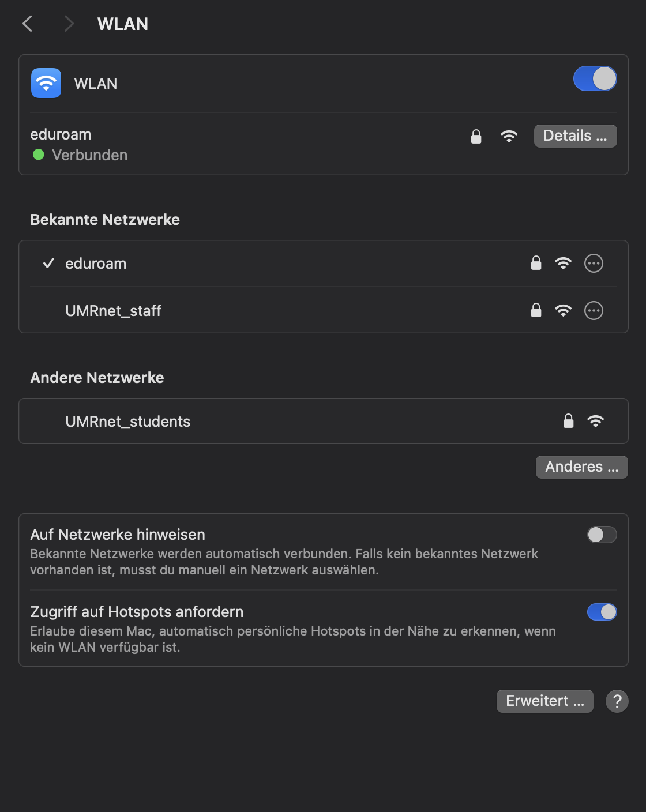Click the lock icon in the UMRnet_staff row
646x812 pixels.
pyautogui.click(x=536, y=310)
